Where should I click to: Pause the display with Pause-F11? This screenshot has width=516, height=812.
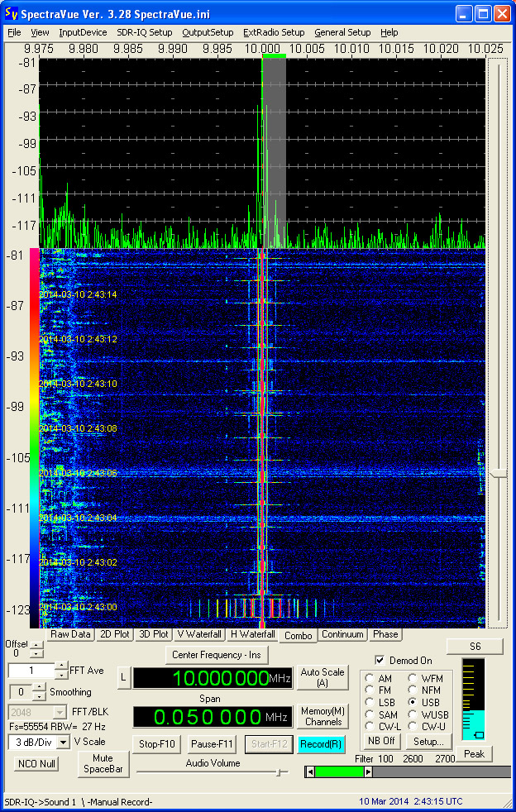click(x=212, y=745)
